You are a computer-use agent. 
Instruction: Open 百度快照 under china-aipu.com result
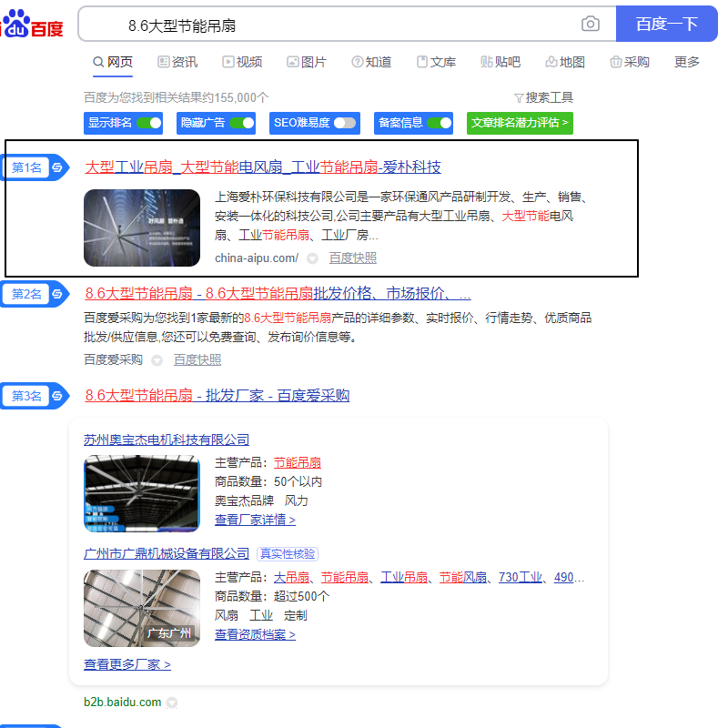point(353,258)
